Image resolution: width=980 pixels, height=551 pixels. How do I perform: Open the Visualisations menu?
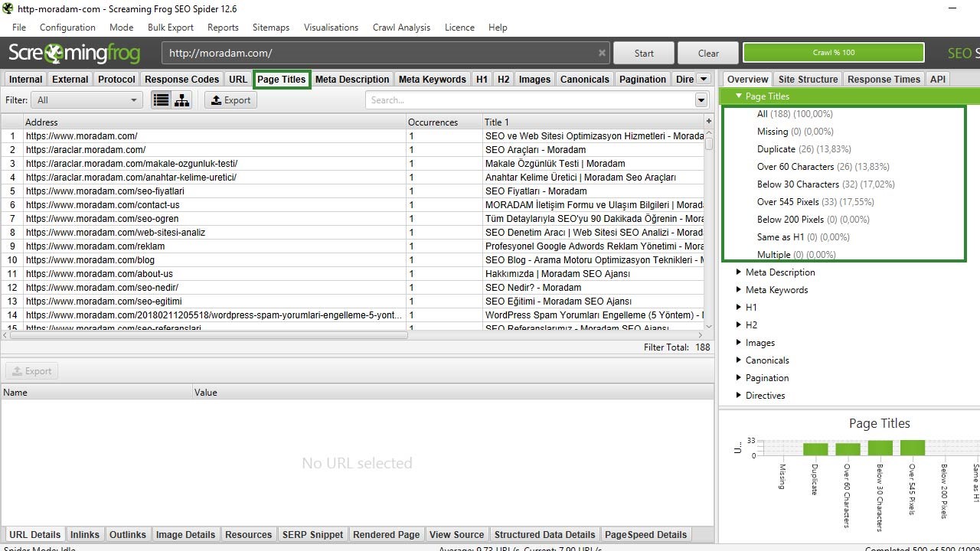(x=331, y=27)
